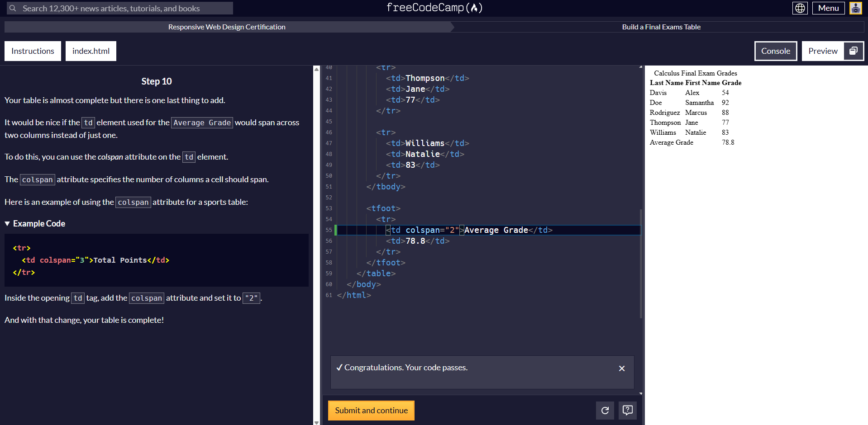Click the code editor vertical scrollbar
Screen dimensions: 868x425
641,264
